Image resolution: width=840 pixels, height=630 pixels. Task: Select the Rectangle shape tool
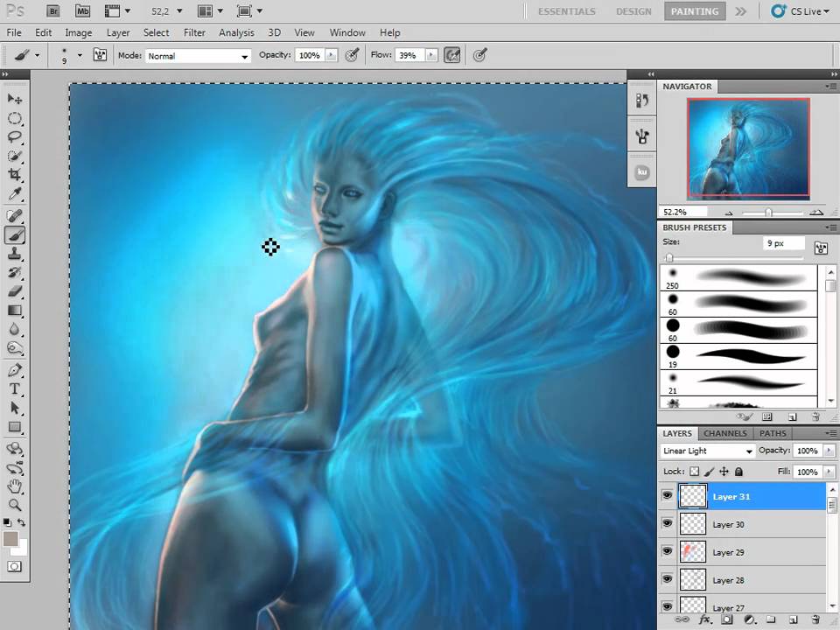coord(15,427)
